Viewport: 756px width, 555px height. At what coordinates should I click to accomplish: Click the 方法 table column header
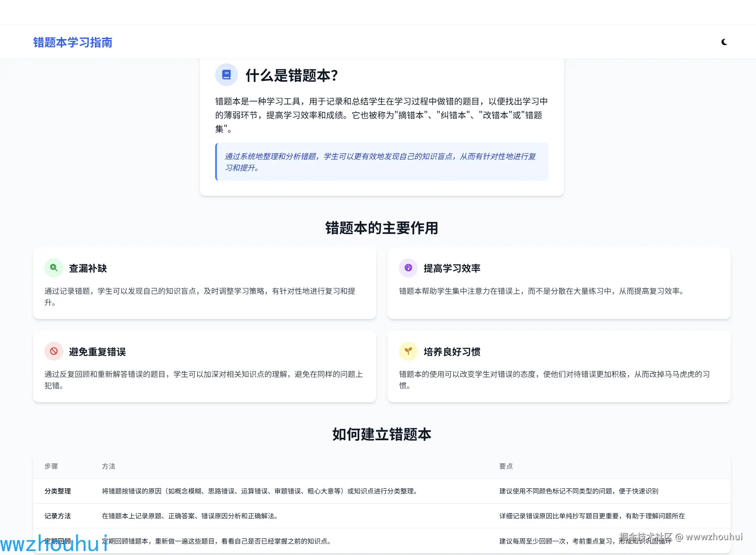click(108, 466)
